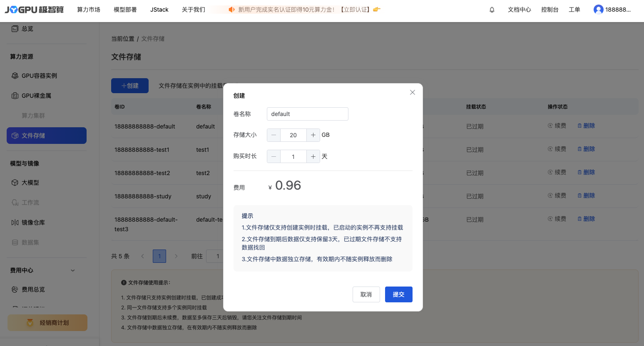Click the volume name input field
The width and height of the screenshot is (644, 346).
[x=307, y=114]
